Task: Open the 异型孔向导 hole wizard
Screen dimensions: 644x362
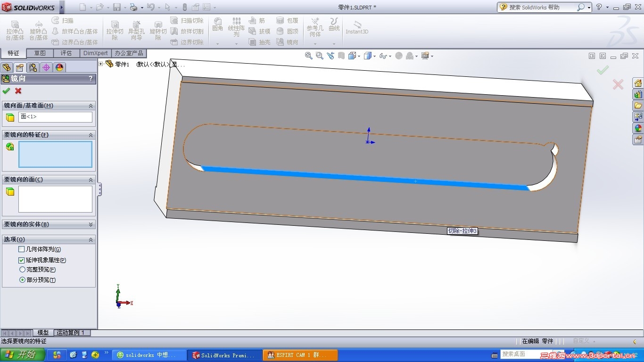Action: coord(136,31)
